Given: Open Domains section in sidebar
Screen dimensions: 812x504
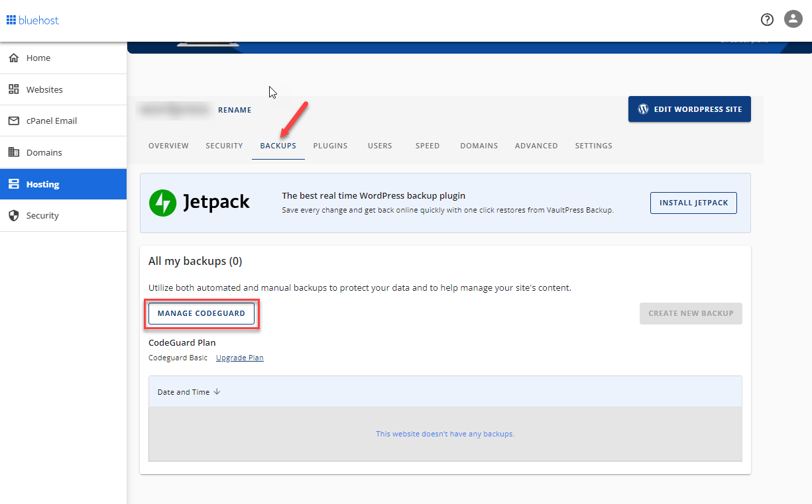Looking at the screenshot, I should [x=63, y=152].
